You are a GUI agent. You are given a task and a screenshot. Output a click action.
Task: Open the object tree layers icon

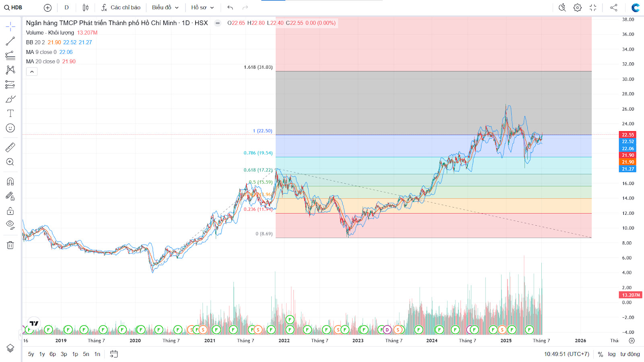click(x=10, y=348)
